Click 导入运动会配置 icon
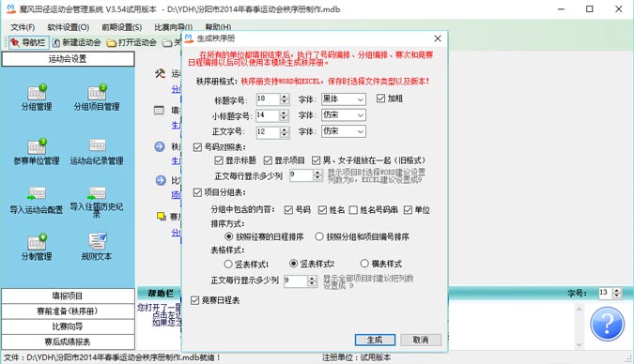 [x=37, y=201]
